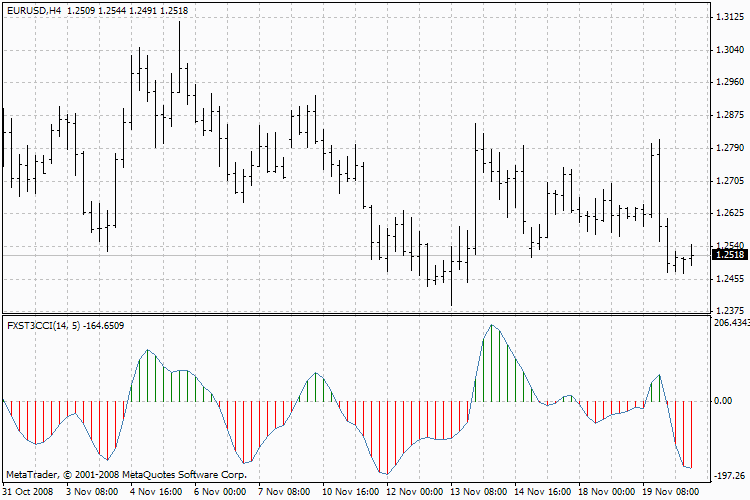The image size is (750, 500).
Task: Click the 18 Nov 00:00 time label
Action: tap(607, 492)
